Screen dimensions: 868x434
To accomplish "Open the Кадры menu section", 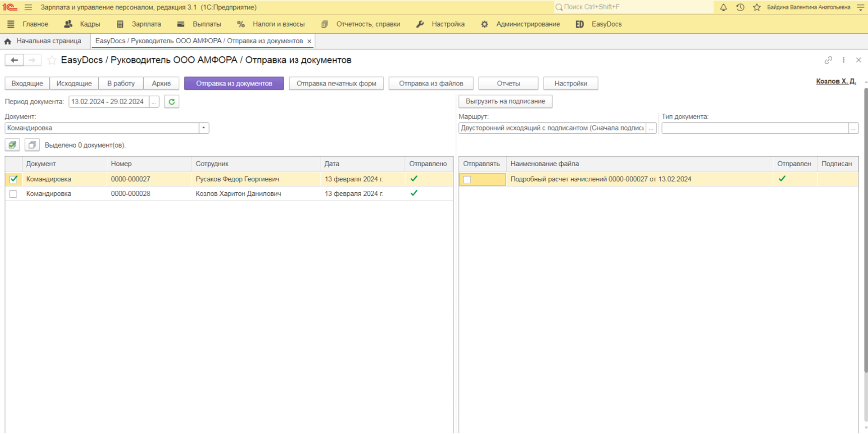I will pyautogui.click(x=90, y=24).
